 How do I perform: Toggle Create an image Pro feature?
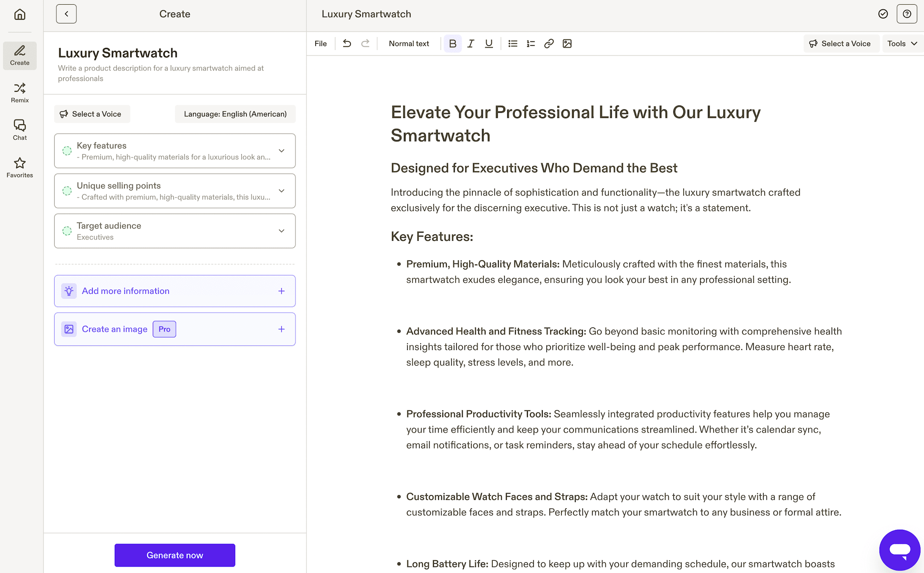click(280, 329)
